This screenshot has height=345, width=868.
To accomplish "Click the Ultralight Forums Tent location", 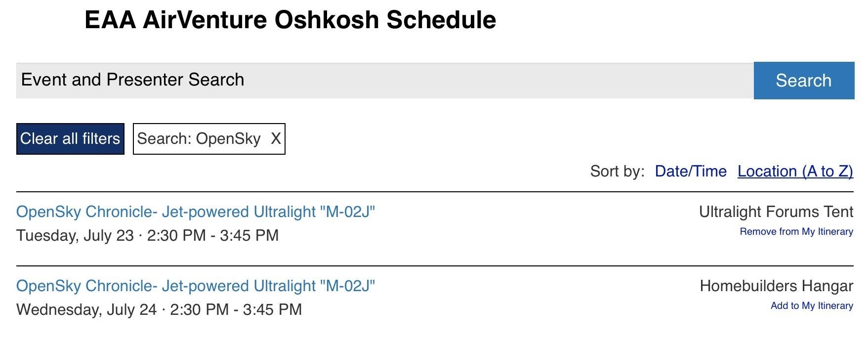I will (776, 212).
